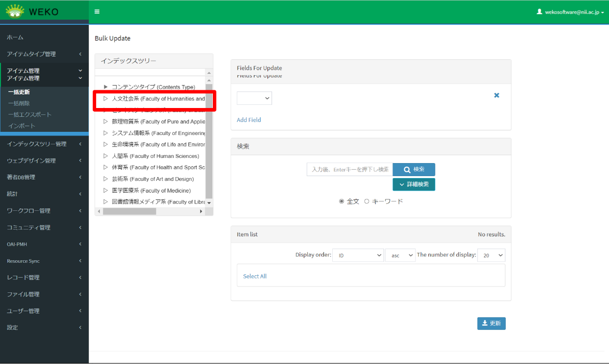Viewport: 609px width, 364px height.
Task: Click the user account icon in header
Action: [x=539, y=11]
